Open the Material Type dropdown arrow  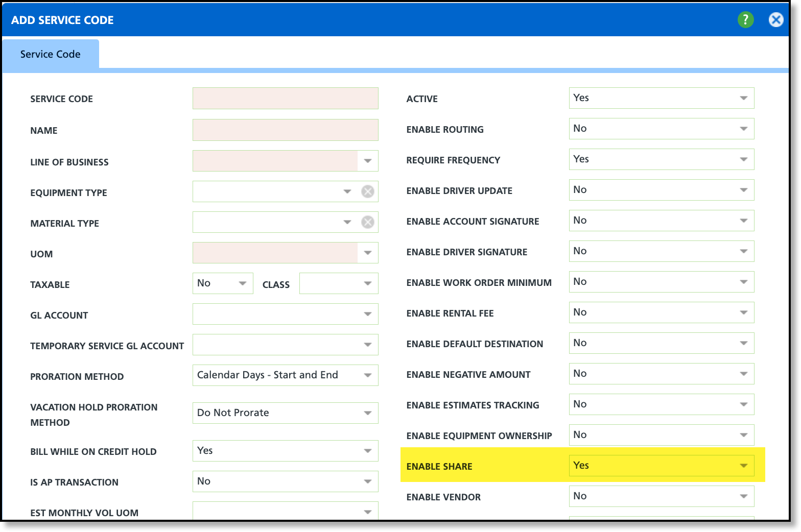coord(347,222)
